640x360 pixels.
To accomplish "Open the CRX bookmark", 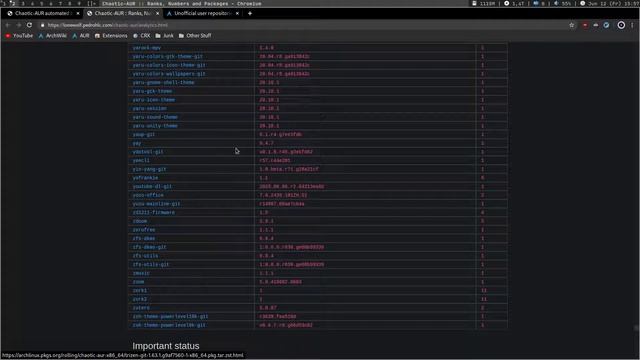I will pos(142,36).
